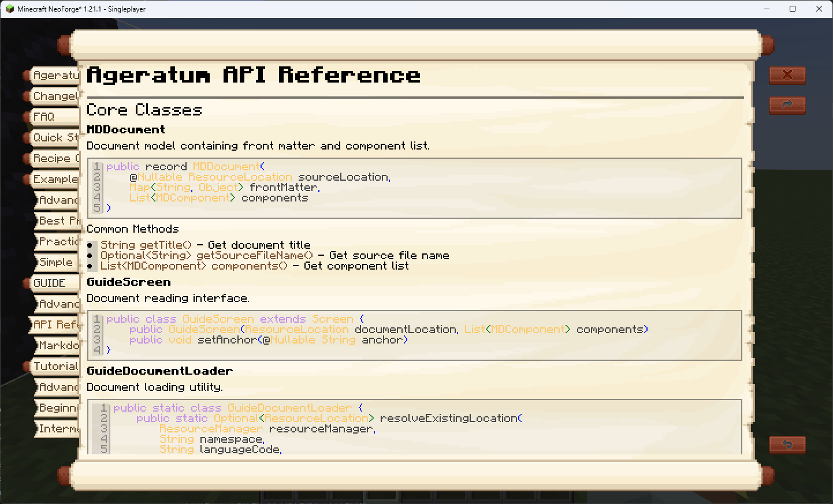
Task: Click the back arrow button at bottom right
Action: click(787, 445)
